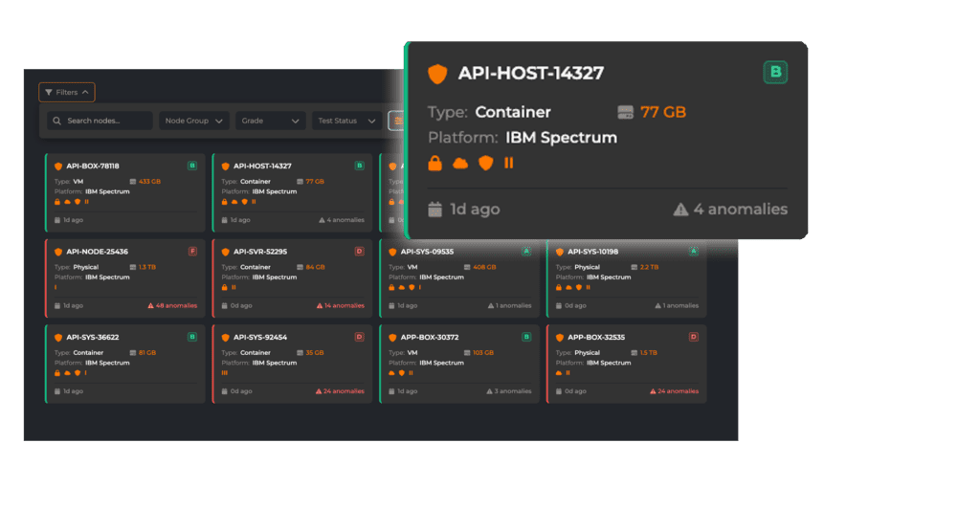This screenshot has height=510, width=980.
Task: Click grade D badge on API-SVR-52295
Action: pos(360,252)
